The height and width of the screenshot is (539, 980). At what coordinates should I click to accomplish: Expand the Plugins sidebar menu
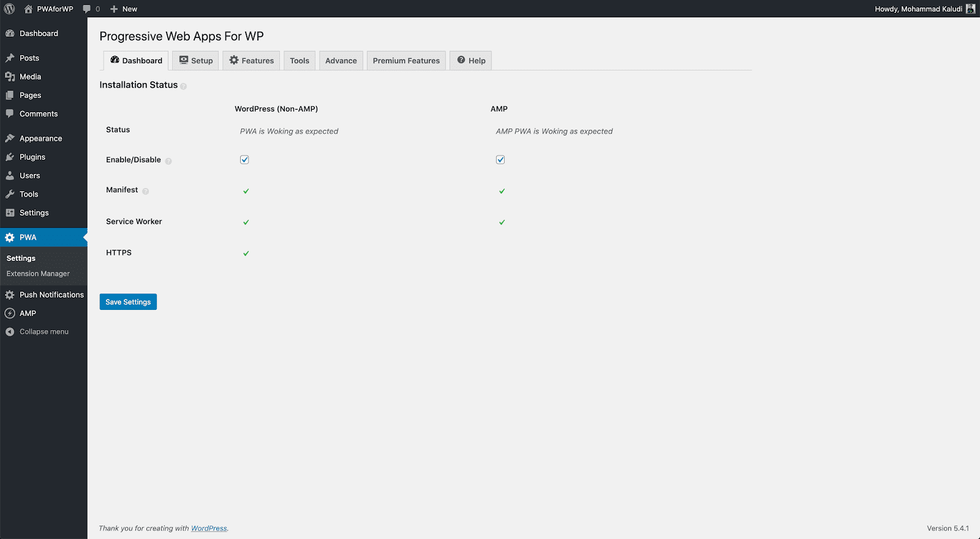point(32,157)
